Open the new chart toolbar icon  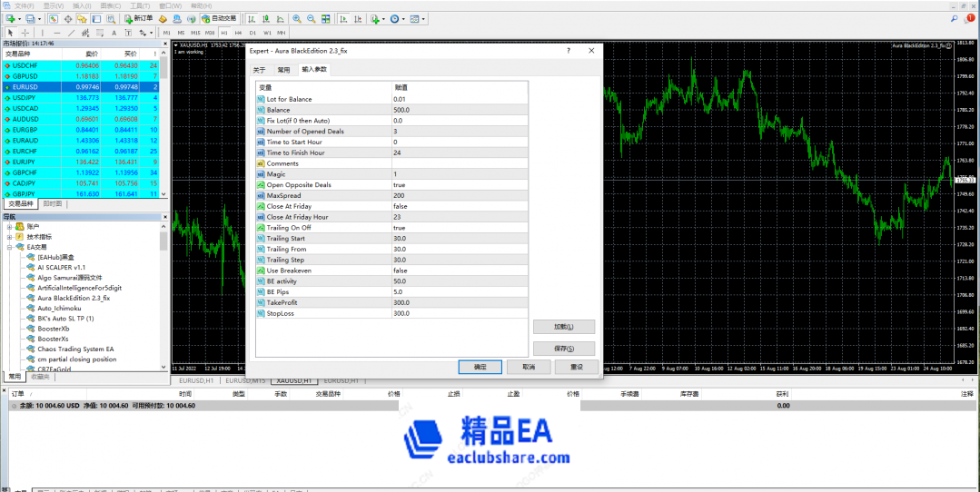(x=10, y=19)
